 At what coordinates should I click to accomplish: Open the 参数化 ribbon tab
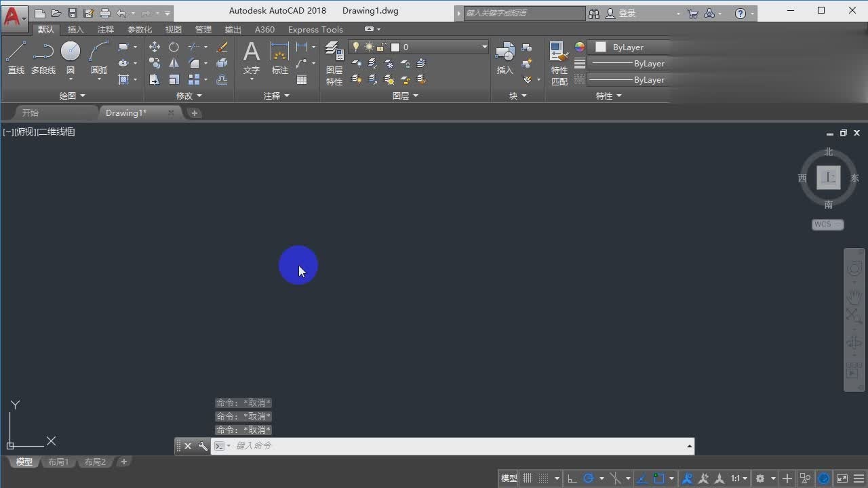pyautogui.click(x=140, y=30)
